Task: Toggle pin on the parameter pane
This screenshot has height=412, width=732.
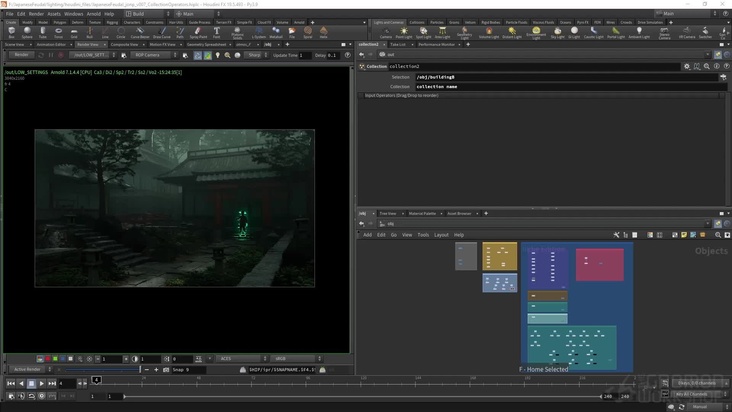Action: [x=718, y=55]
